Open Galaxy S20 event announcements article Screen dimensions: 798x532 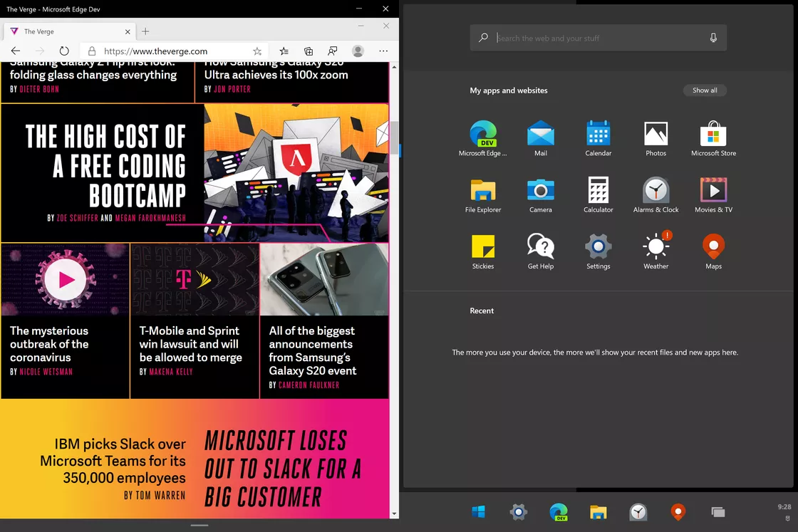313,350
